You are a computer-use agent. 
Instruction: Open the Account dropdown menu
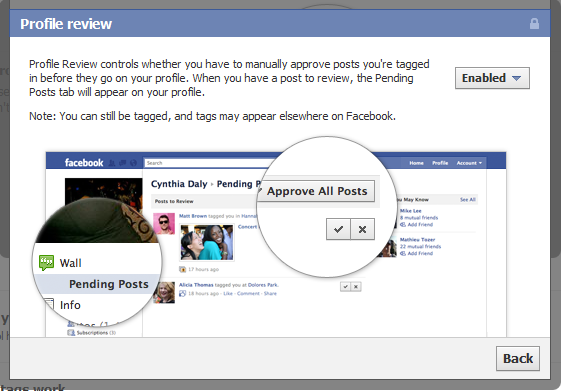[469, 163]
